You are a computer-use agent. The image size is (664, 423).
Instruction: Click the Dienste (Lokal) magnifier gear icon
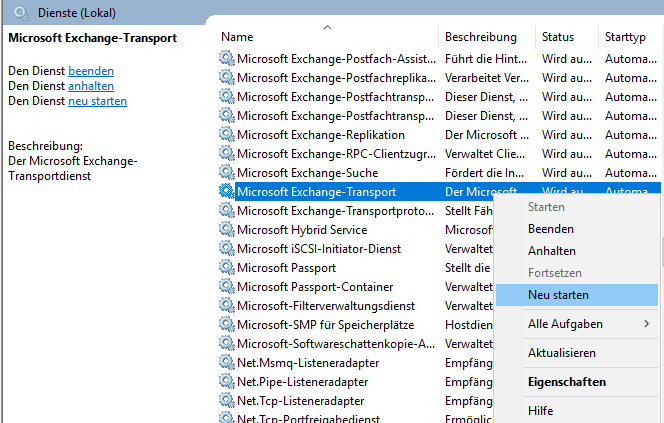click(x=21, y=13)
